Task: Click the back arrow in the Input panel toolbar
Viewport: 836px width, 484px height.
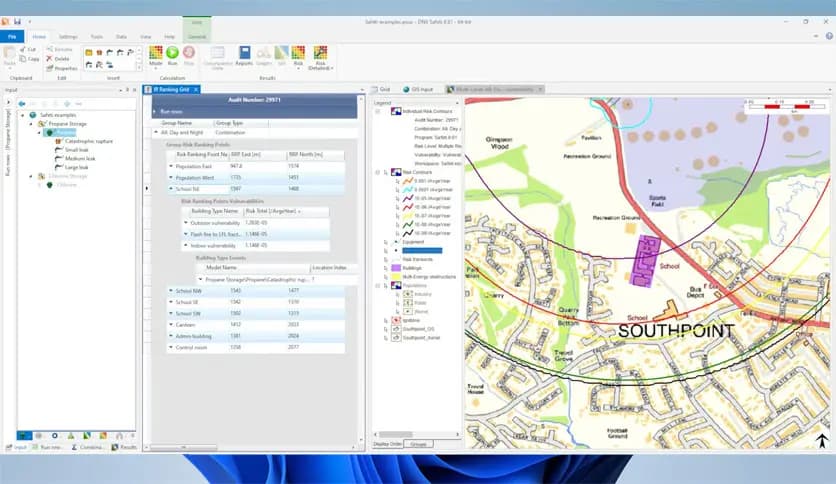Action: tap(22, 103)
